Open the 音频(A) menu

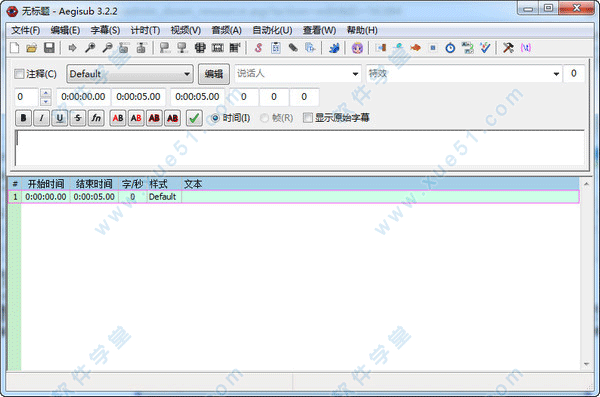pos(227,30)
